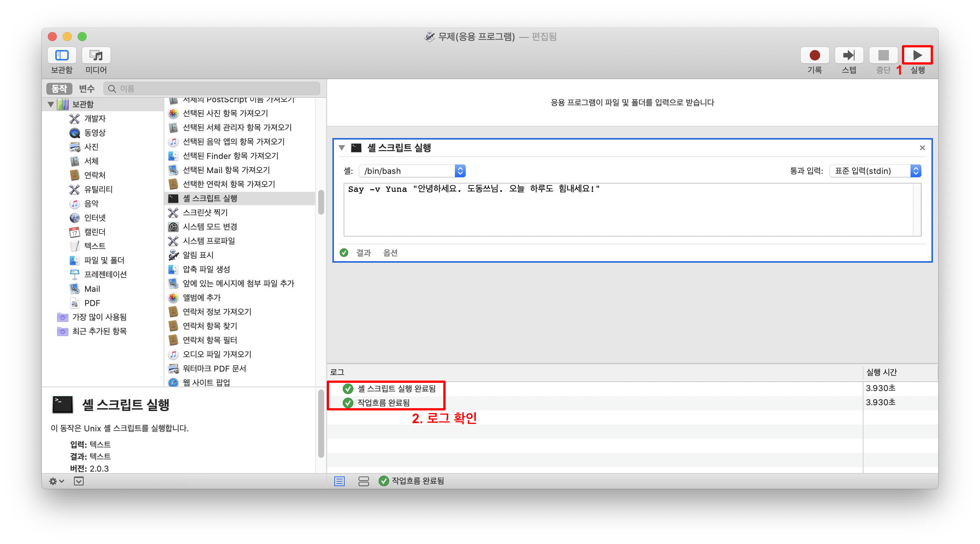Click the Step (스텝) toolbar icon
This screenshot has width=980, height=544.
coord(849,56)
